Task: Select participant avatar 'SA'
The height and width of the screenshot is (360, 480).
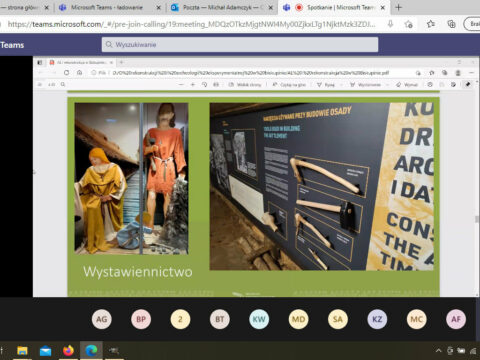Action: [338, 319]
